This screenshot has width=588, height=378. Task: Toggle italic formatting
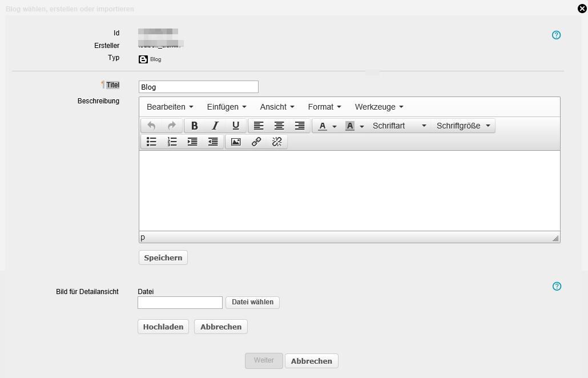pyautogui.click(x=215, y=126)
